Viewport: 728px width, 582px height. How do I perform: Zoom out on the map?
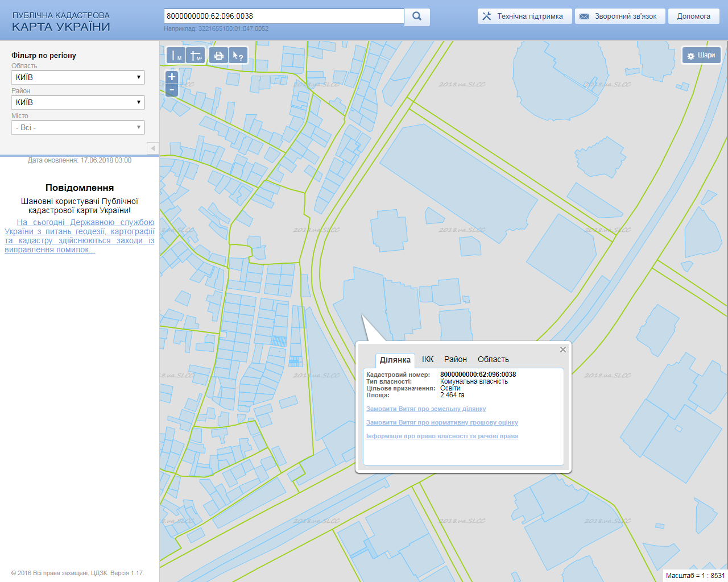click(x=172, y=90)
